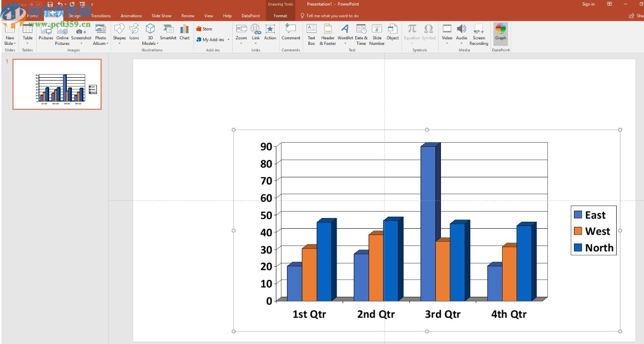Open the Icons library
Image resolution: width=644 pixels, height=344 pixels.
tap(134, 32)
